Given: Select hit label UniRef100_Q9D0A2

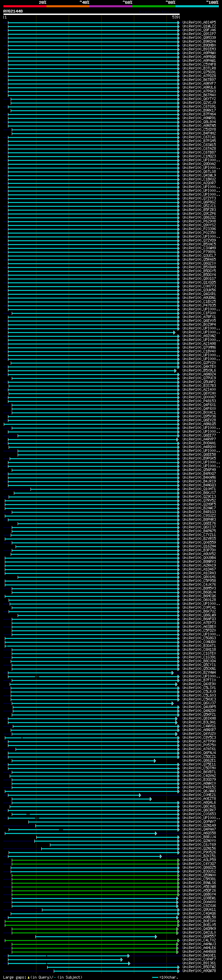Looking at the screenshot, I should (199, 164).
